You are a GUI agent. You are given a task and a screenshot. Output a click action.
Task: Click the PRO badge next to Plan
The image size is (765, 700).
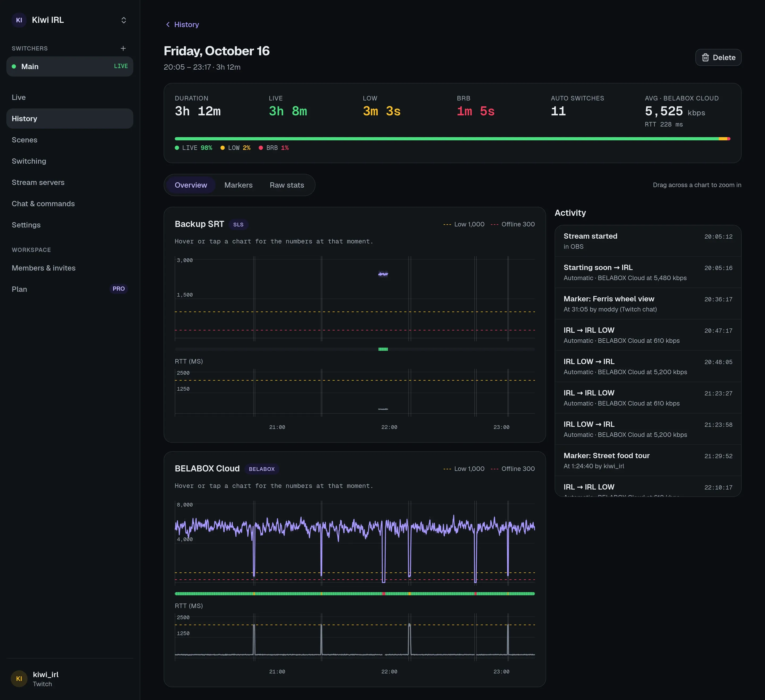click(118, 289)
